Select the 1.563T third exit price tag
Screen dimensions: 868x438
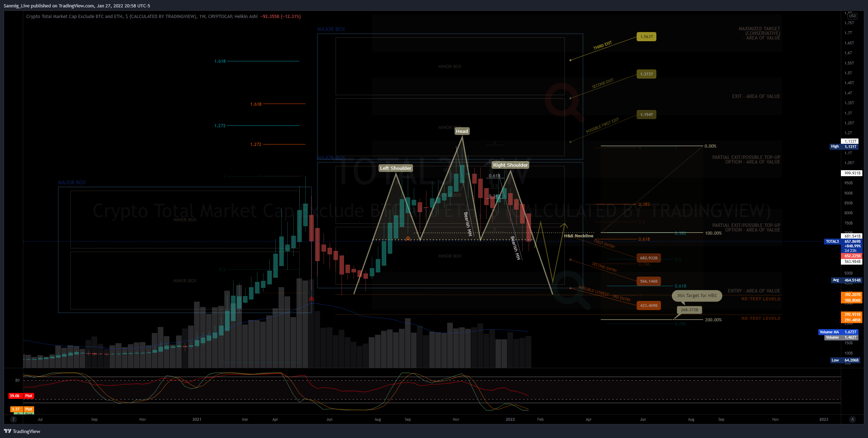pos(647,37)
